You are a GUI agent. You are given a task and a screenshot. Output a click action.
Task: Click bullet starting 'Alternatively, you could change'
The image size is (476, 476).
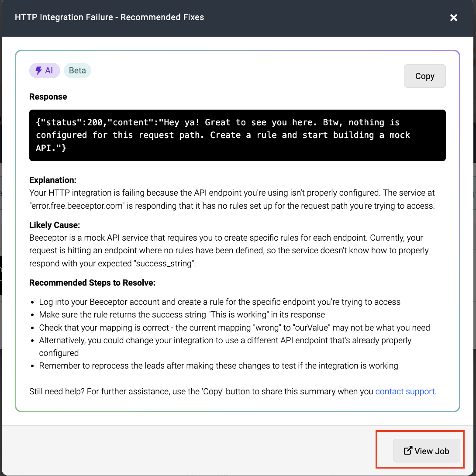tap(225, 346)
